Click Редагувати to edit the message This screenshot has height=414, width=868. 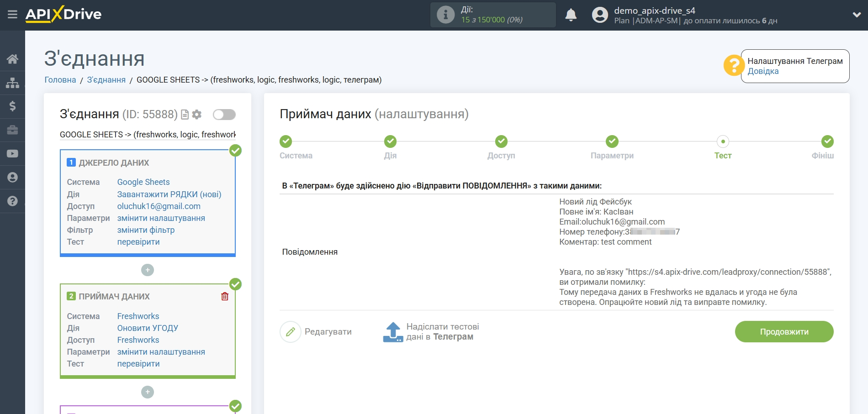(316, 332)
